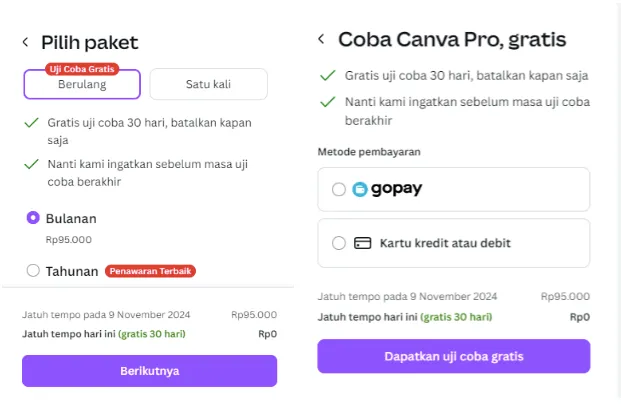Go back from Coba Canva Pro screen
The image size is (621, 408).
click(321, 39)
